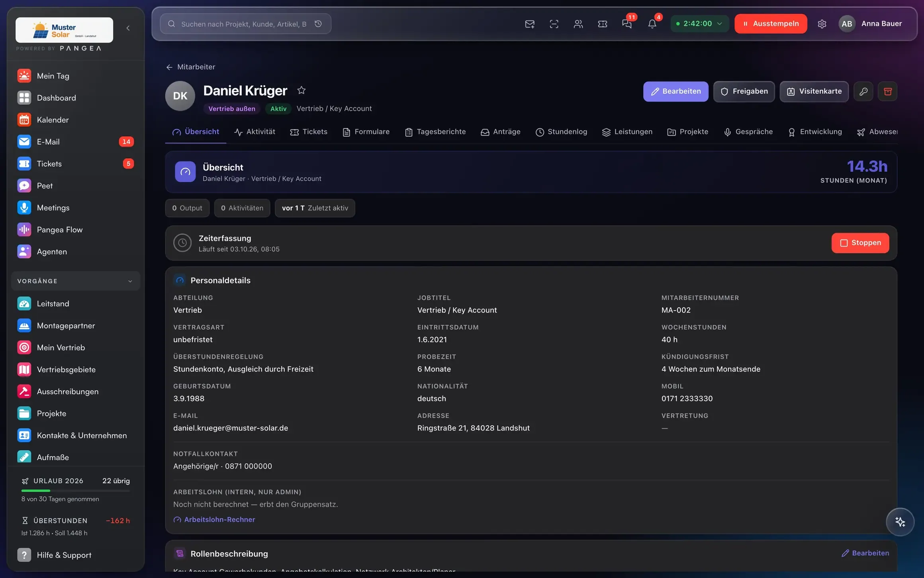This screenshot has width=924, height=578.
Task: Open the AI sparkle assistant button
Action: [x=900, y=522]
